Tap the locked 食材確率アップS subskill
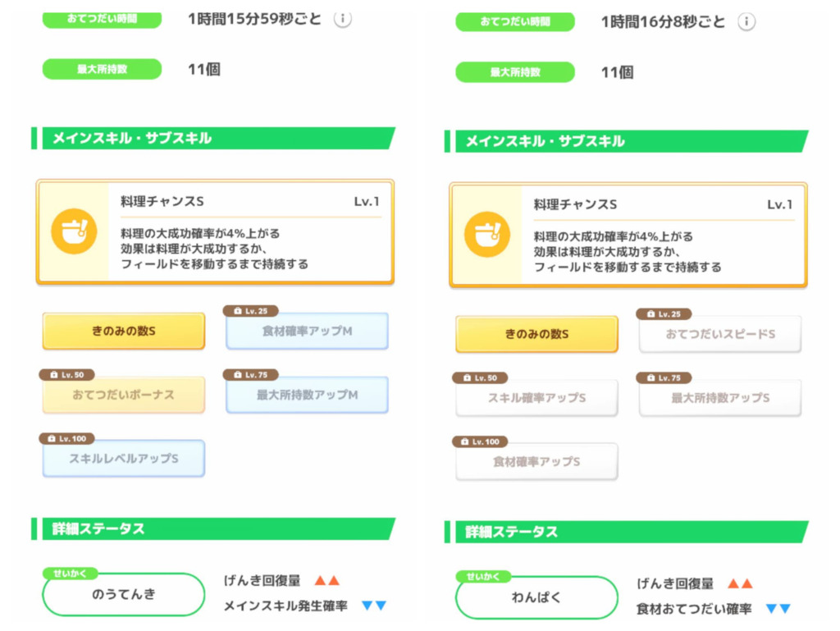 (536, 462)
